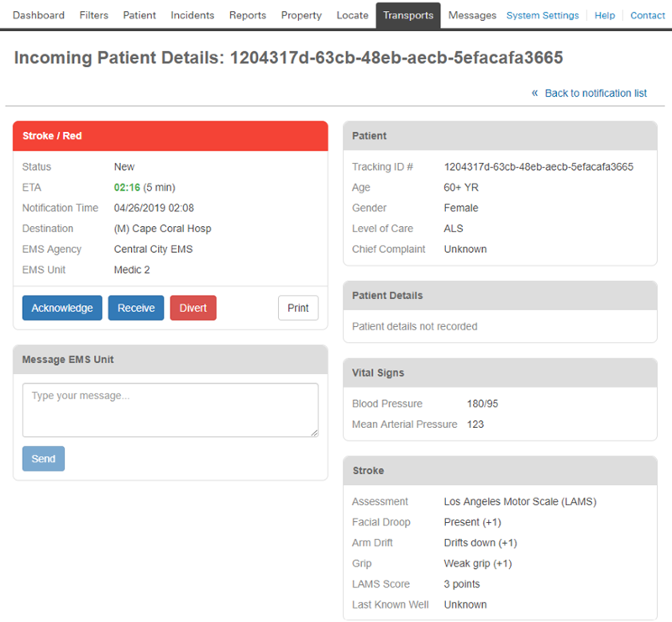Select notification time 04/26/2019 02:08

(x=154, y=208)
